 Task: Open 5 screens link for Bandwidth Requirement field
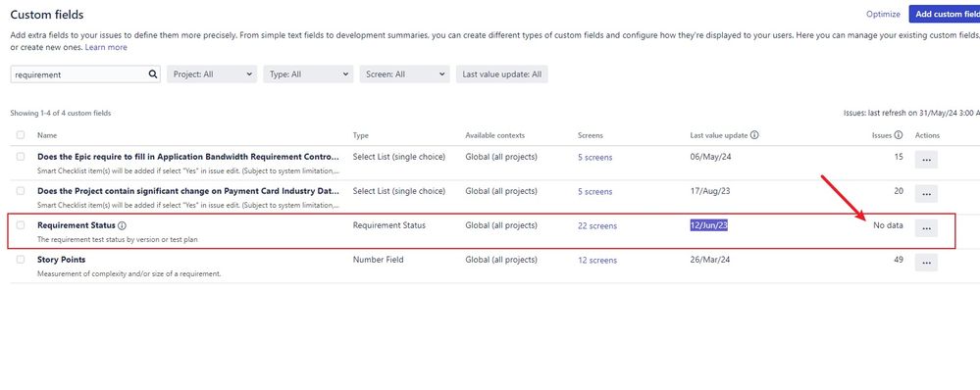pos(595,157)
